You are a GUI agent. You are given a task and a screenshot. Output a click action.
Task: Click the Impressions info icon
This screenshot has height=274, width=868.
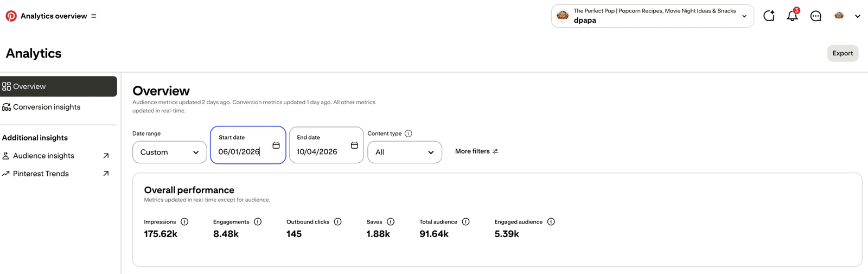click(184, 222)
